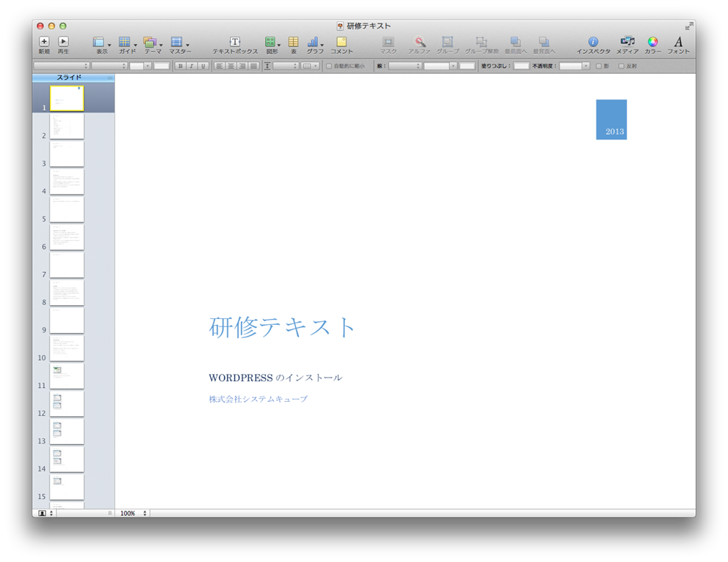Click the line spacing icon
The height and width of the screenshot is (562, 728).
(267, 66)
